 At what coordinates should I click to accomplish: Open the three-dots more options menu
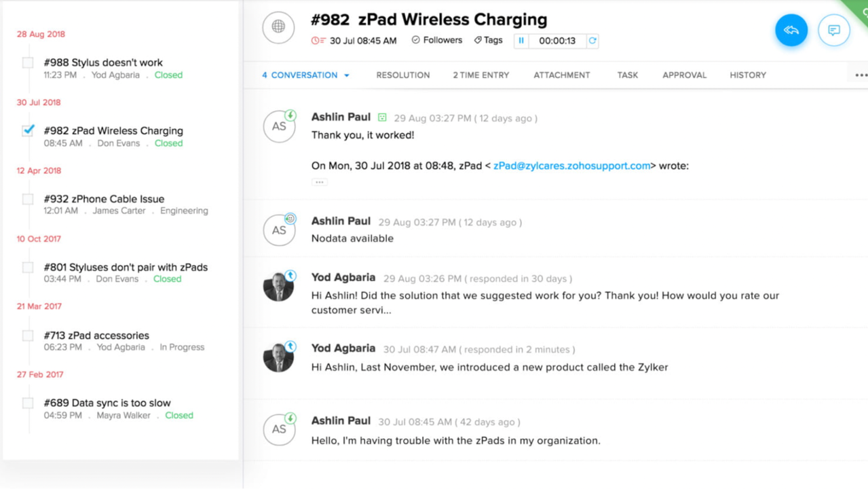pos(861,75)
